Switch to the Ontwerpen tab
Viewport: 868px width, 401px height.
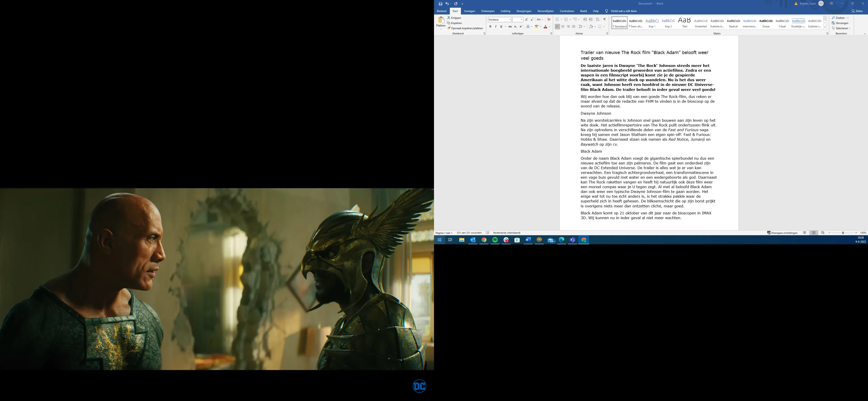(x=488, y=11)
